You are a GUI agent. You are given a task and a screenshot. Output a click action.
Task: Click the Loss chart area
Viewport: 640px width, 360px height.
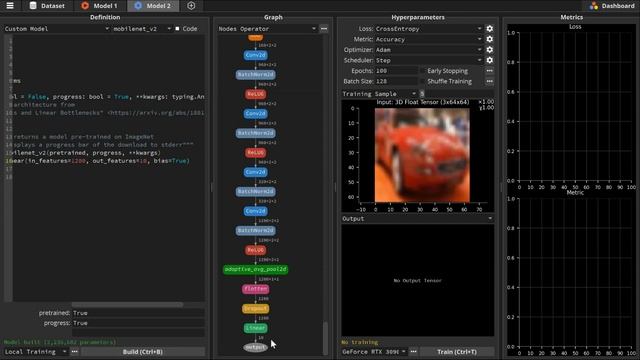coord(575,107)
